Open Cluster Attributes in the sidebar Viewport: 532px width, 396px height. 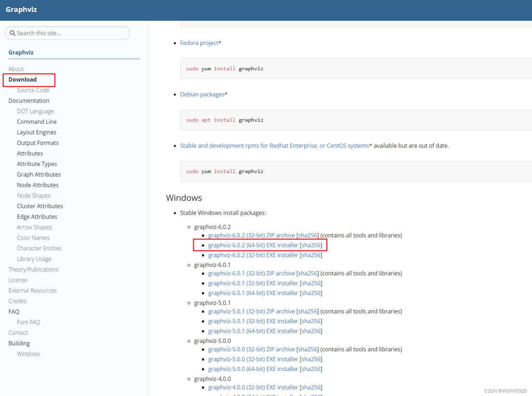[x=40, y=206]
